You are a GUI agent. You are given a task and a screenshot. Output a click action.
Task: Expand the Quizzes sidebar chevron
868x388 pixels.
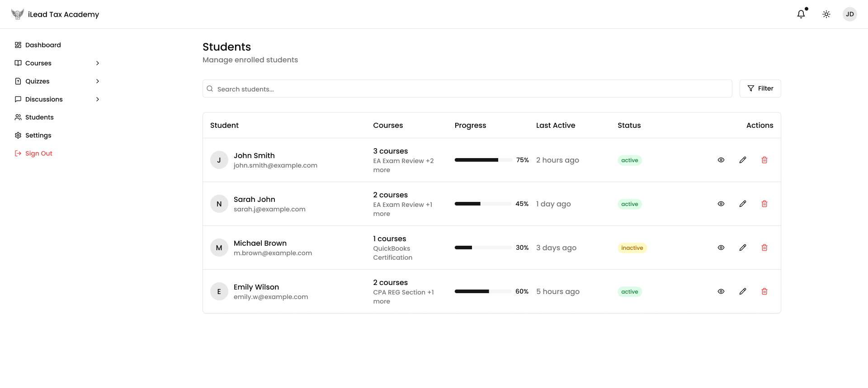click(97, 81)
